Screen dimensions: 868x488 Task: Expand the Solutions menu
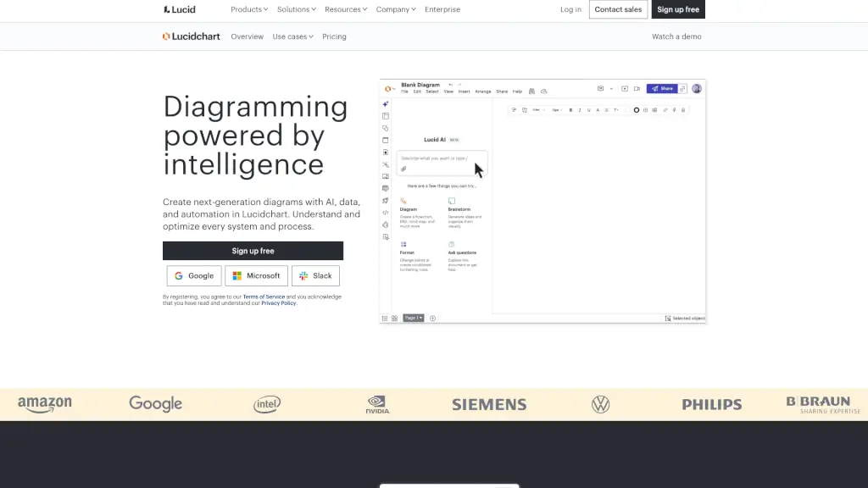(296, 9)
